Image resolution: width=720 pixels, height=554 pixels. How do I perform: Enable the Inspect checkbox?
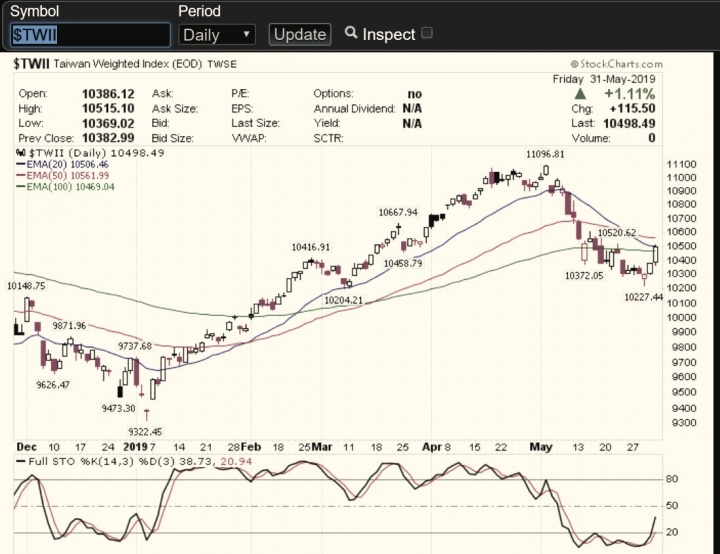point(427,33)
